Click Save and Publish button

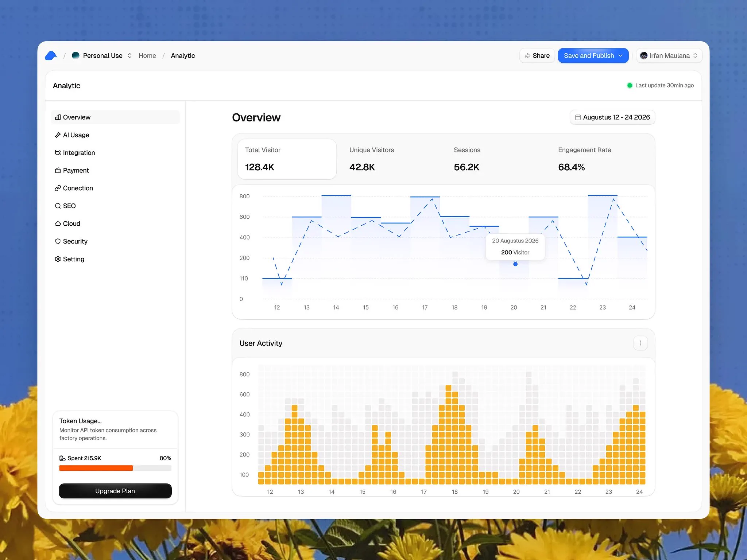tap(593, 55)
